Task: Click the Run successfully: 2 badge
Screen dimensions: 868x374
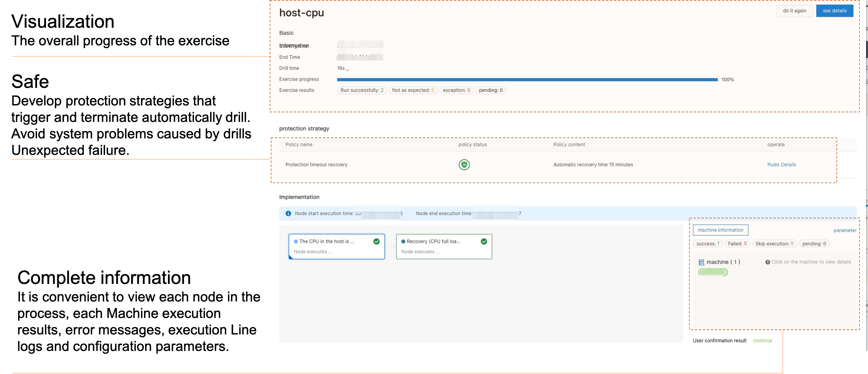Action: pyautogui.click(x=362, y=90)
